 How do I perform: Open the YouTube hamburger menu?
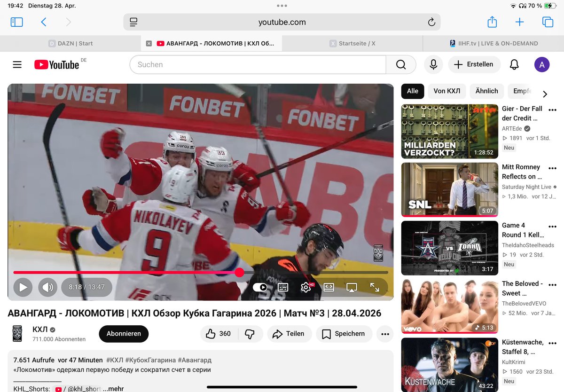(x=17, y=64)
